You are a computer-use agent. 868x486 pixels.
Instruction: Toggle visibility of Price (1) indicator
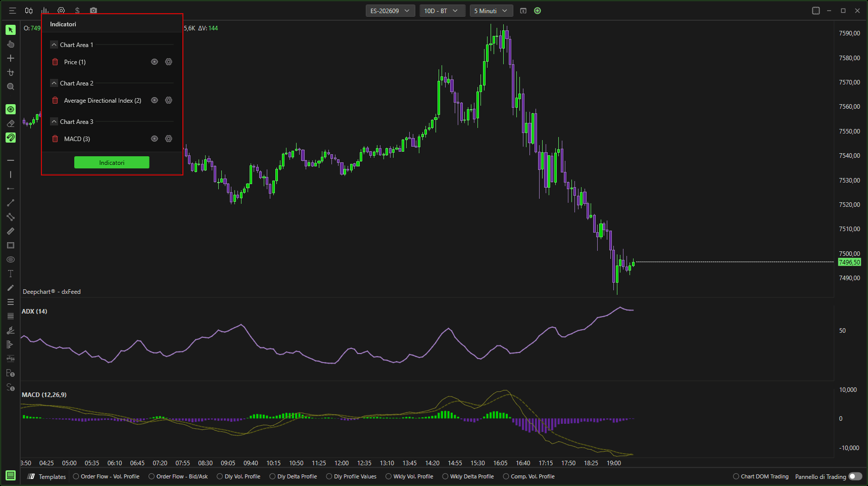point(155,62)
